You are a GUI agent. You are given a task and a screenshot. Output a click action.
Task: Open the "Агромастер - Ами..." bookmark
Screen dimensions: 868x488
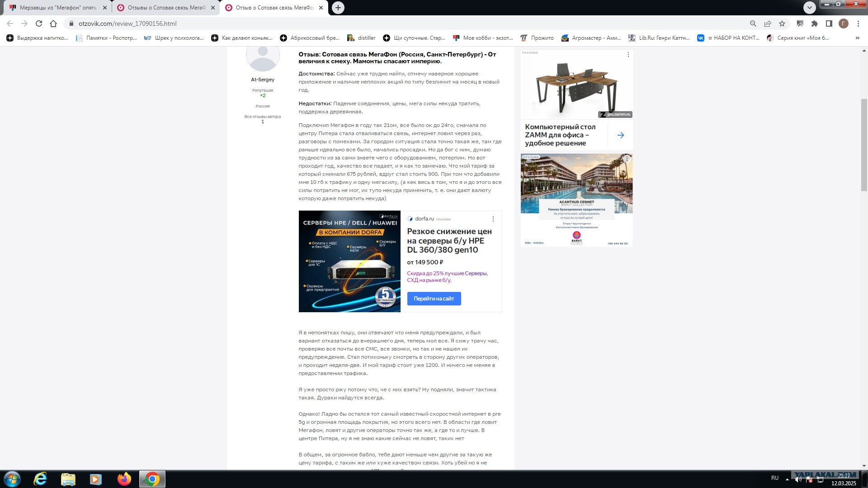(x=591, y=38)
